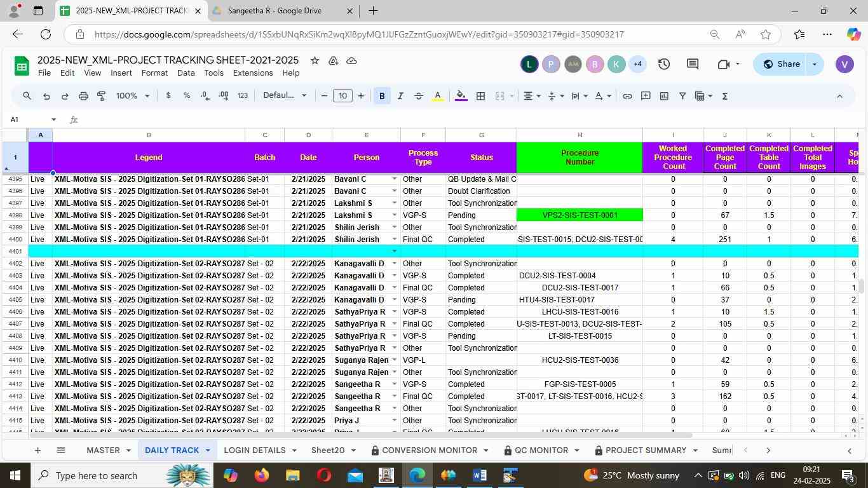Toggle bold formatting
The image size is (868, 488).
382,96
